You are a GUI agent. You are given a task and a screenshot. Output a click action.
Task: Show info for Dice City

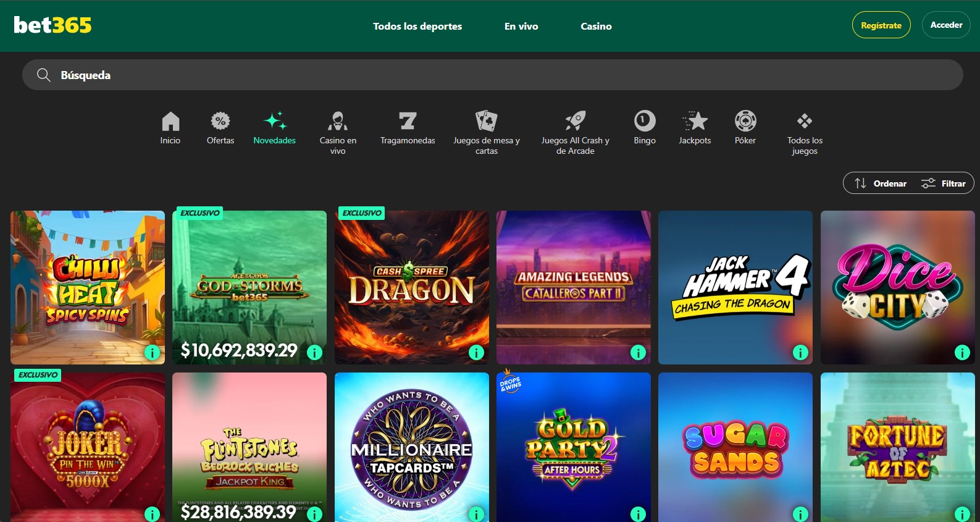(x=962, y=352)
